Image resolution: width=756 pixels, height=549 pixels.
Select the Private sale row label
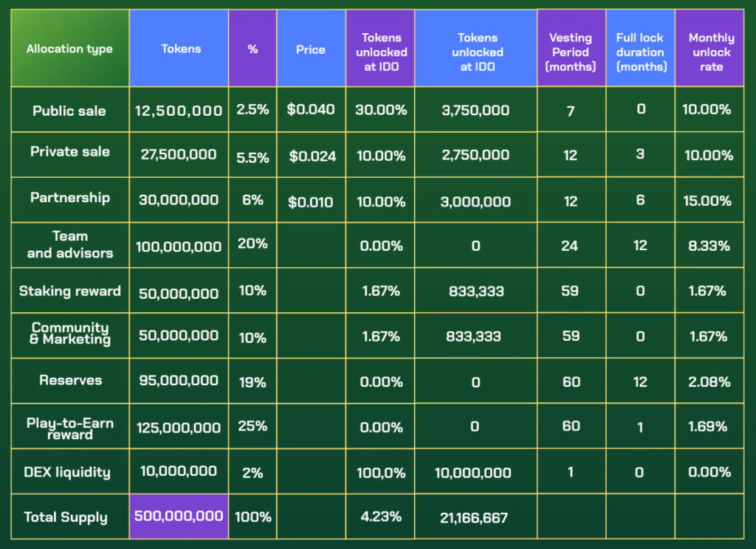coord(69,152)
